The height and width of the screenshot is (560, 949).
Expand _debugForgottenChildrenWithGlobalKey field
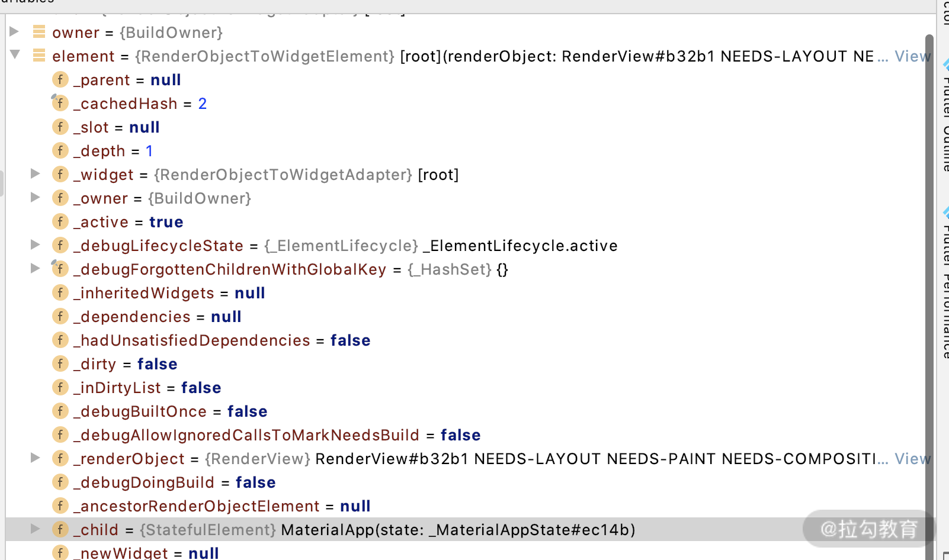pos(35,268)
